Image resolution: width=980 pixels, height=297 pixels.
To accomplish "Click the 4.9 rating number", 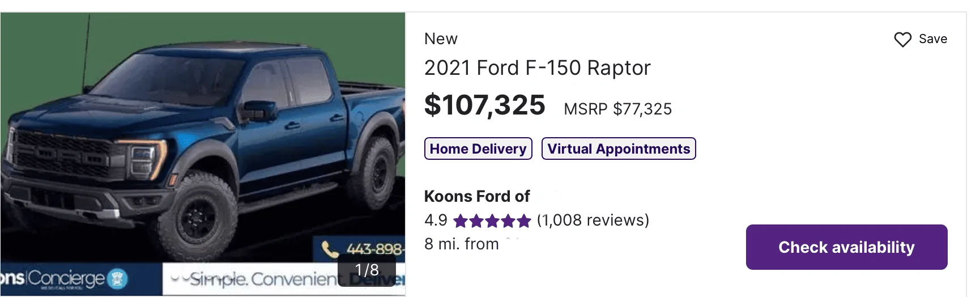I will tap(436, 220).
